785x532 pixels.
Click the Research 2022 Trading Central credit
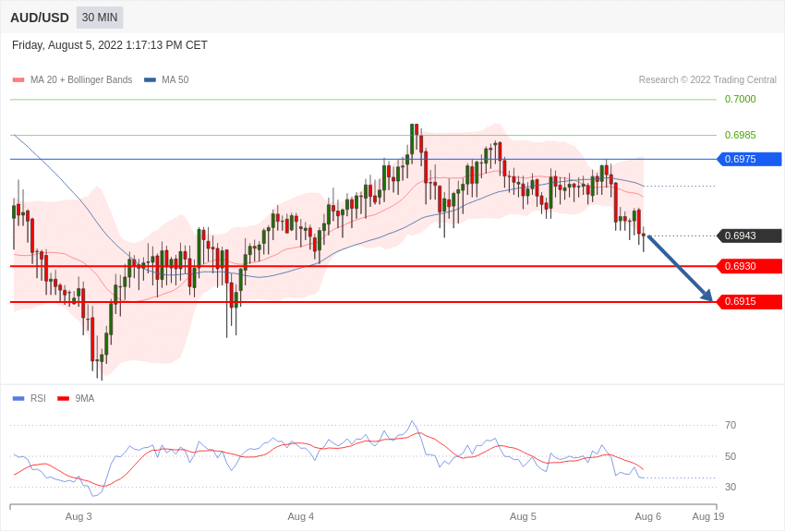707,79
